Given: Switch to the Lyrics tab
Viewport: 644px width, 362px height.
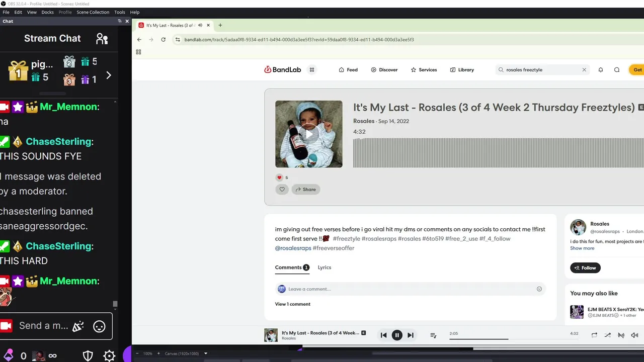Looking at the screenshot, I should (x=325, y=267).
